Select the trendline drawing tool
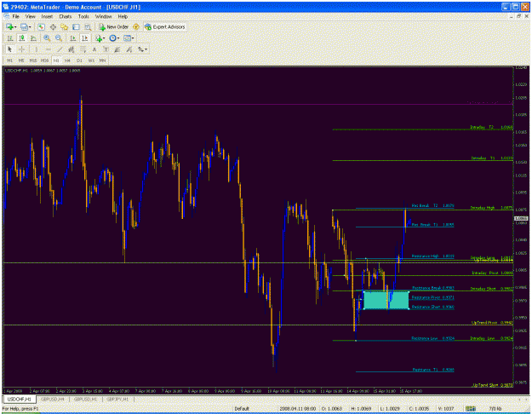Screen dimensions: 532x414 coord(60,49)
